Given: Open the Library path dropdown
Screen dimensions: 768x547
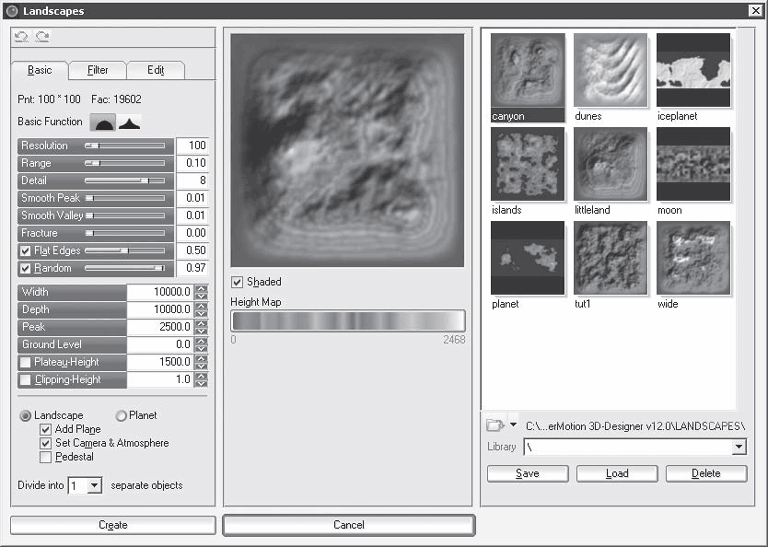Looking at the screenshot, I should coord(738,447).
